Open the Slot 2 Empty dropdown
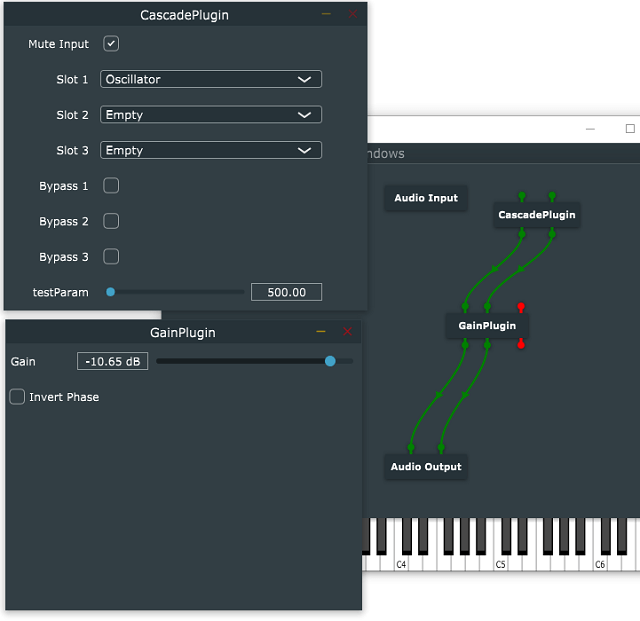 pyautogui.click(x=211, y=115)
